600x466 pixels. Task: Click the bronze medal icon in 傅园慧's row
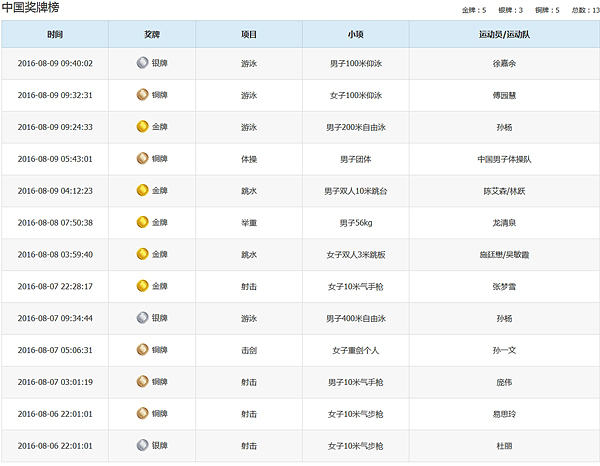142,95
